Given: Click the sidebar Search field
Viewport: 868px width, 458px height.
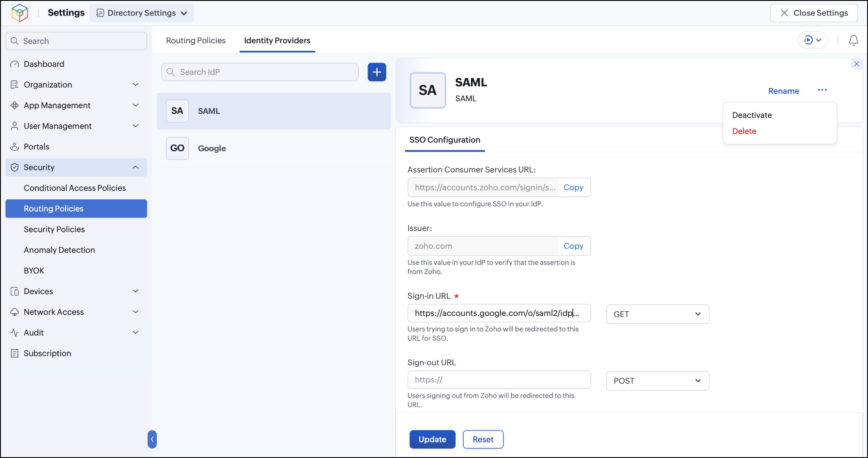Looking at the screenshot, I should click(76, 41).
